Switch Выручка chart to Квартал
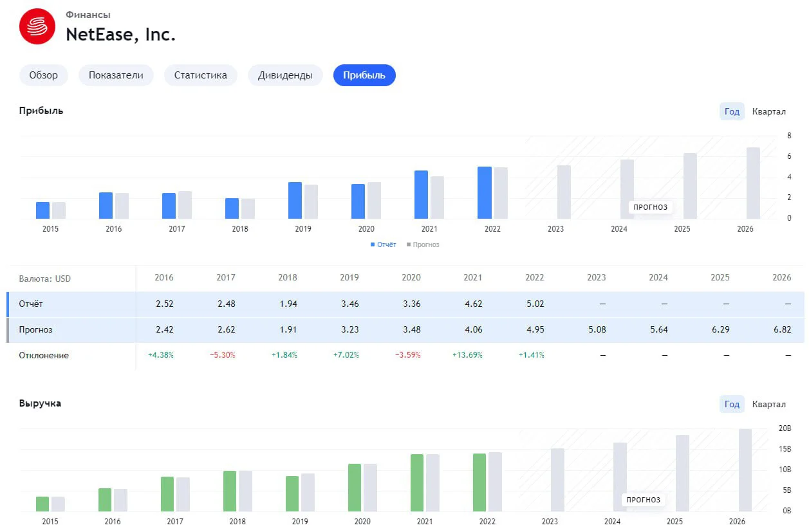This screenshot has height=532, width=809. (769, 404)
